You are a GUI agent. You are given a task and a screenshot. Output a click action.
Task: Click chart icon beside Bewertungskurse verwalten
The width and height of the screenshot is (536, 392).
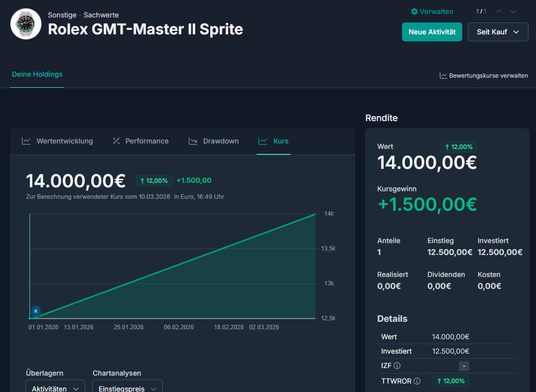coord(443,76)
